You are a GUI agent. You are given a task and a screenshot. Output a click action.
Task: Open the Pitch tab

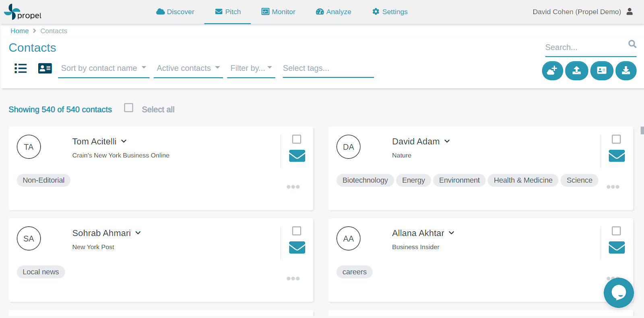click(228, 12)
